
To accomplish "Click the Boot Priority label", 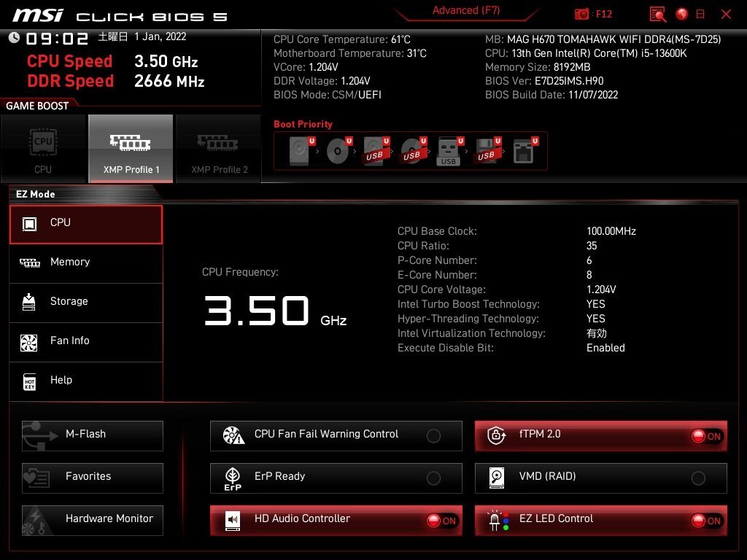I will 303,124.
